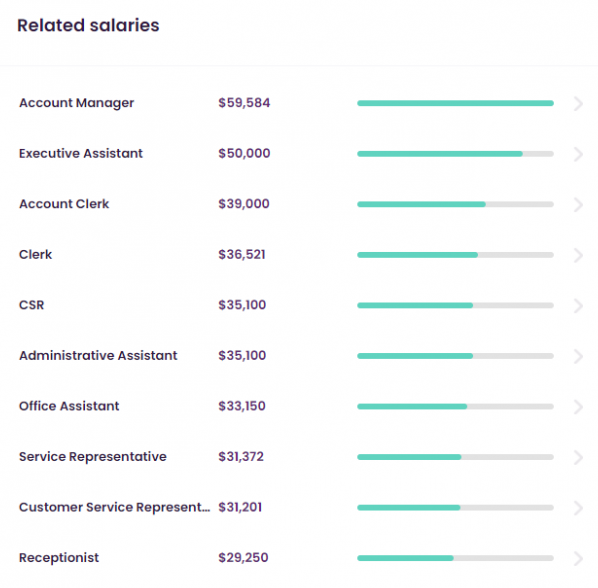
Task: Click the CSR job title
Action: (32, 305)
